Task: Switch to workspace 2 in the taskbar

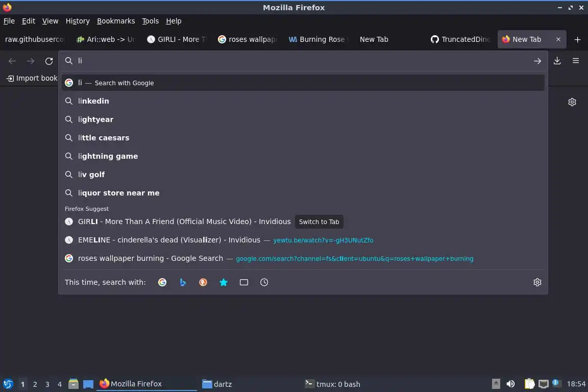Action: [x=35, y=384]
